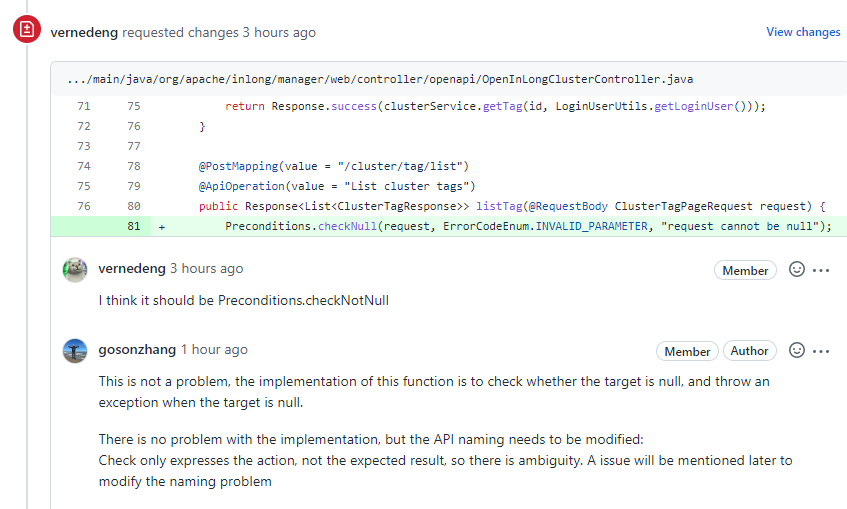
Task: Open vernedeng profile from the review header
Action: 84,32
